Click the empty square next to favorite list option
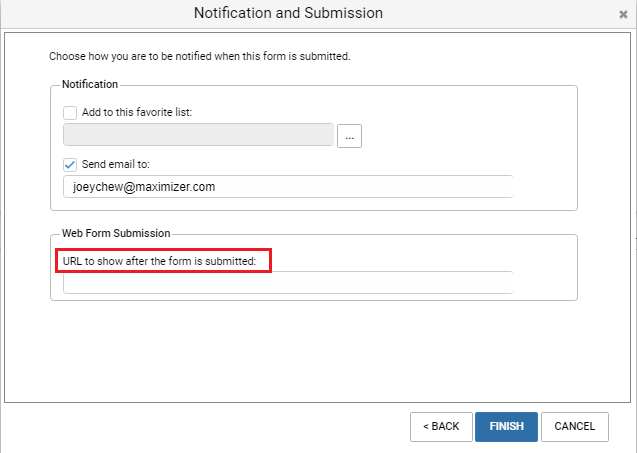 point(70,113)
